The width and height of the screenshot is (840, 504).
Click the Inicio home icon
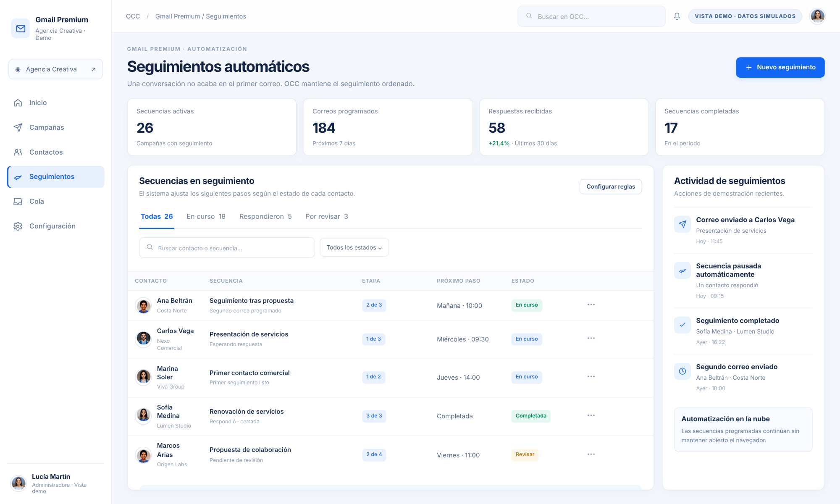pyautogui.click(x=18, y=103)
